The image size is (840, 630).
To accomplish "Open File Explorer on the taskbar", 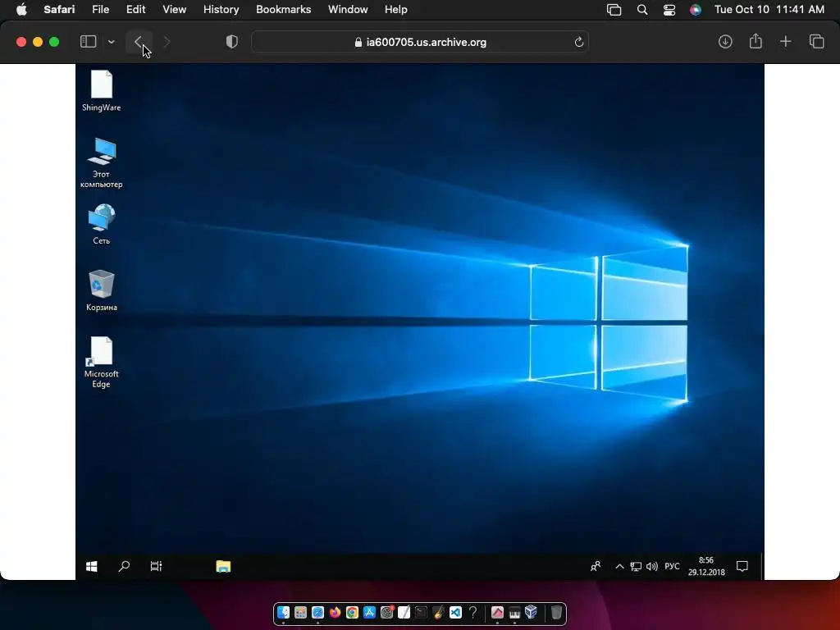I will [x=223, y=566].
